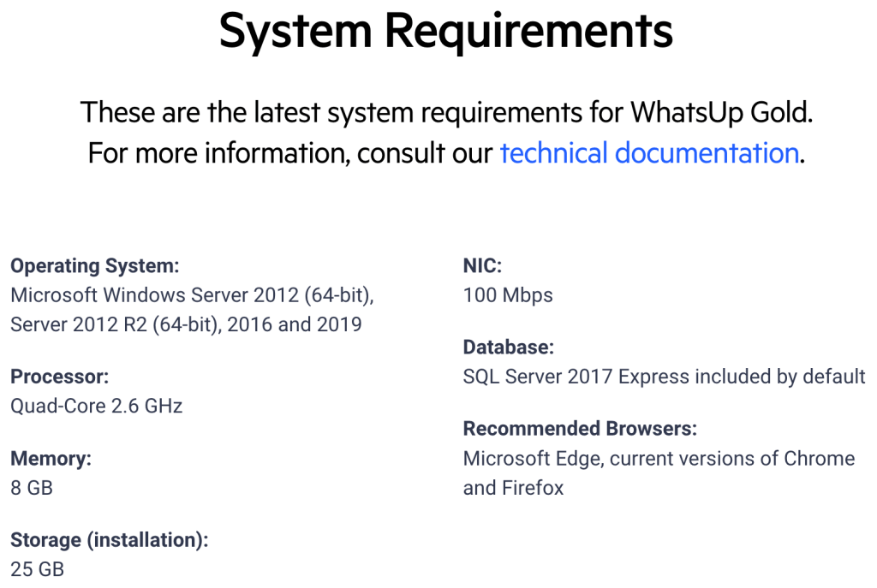Select the Database label

tap(509, 347)
